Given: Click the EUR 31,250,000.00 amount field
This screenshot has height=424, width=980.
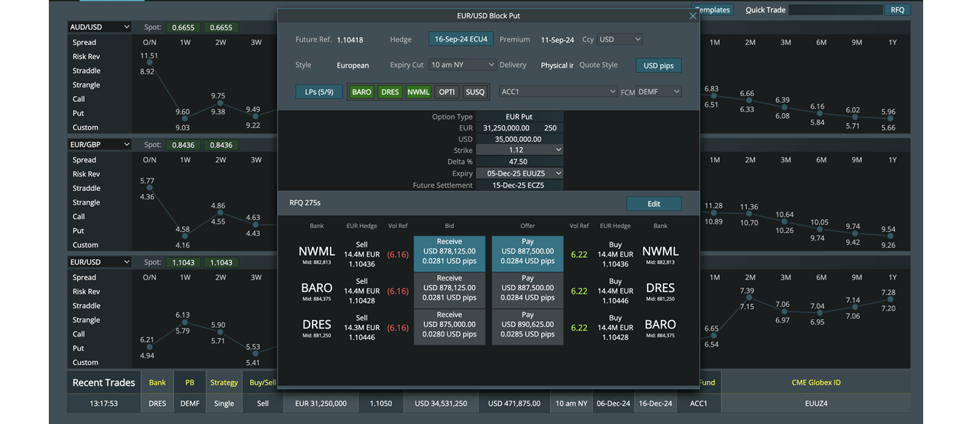Looking at the screenshot, I should (x=507, y=127).
